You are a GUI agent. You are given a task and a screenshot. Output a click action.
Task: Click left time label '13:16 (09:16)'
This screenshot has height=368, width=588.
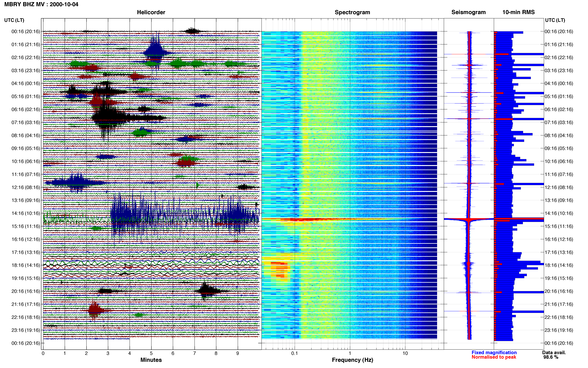tap(26, 200)
